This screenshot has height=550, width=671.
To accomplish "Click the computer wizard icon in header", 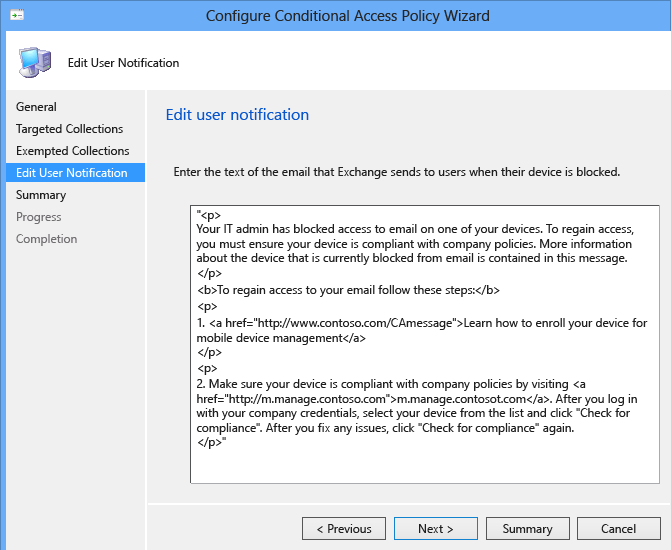I will point(35,62).
